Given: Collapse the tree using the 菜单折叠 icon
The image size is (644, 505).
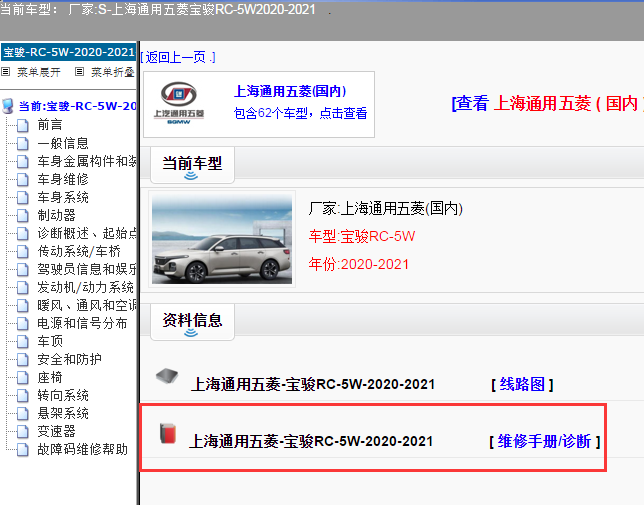Looking at the screenshot, I should coord(80,72).
